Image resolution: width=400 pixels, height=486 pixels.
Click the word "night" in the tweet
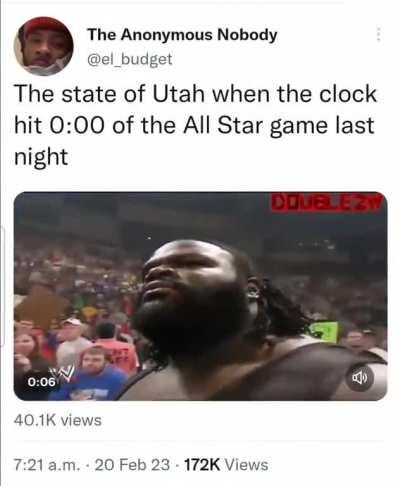point(41,157)
